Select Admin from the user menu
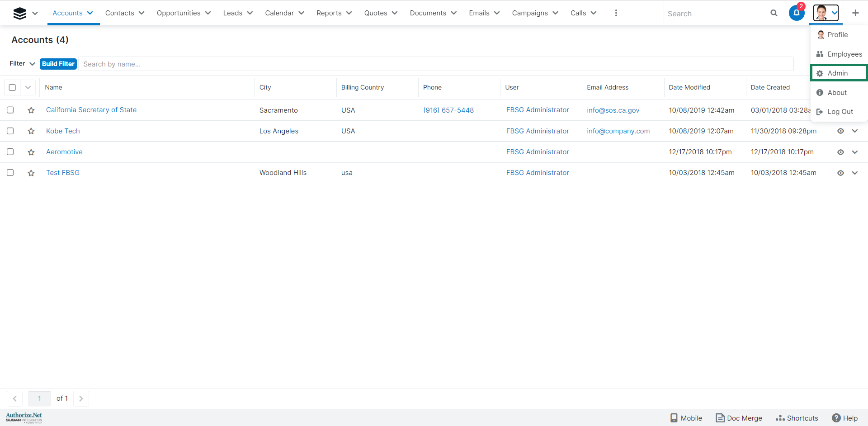This screenshot has height=426, width=868. click(837, 73)
